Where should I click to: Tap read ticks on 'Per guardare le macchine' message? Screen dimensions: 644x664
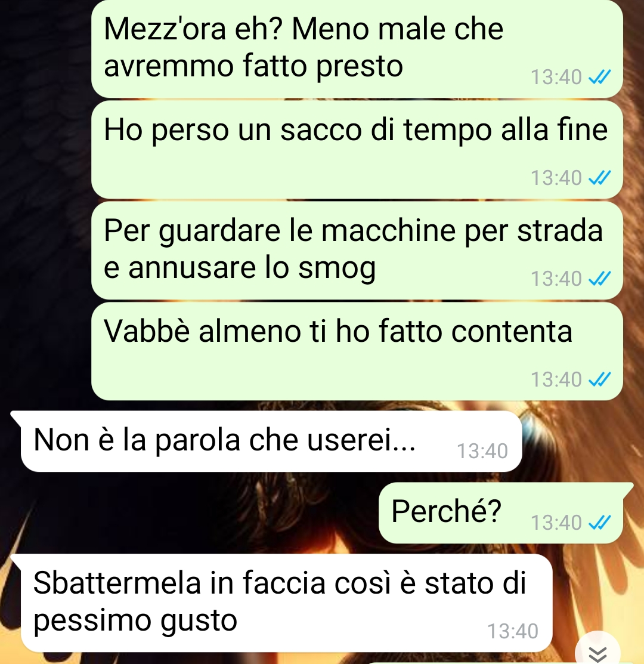tap(600, 279)
